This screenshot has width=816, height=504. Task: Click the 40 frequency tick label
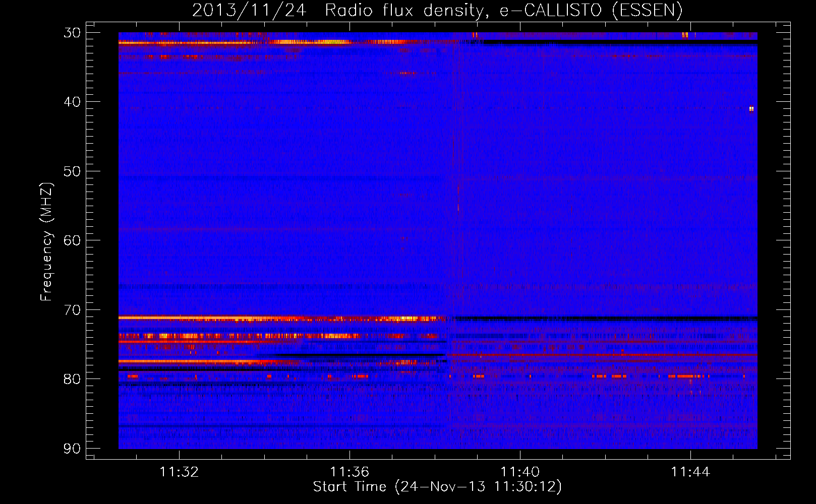click(72, 102)
